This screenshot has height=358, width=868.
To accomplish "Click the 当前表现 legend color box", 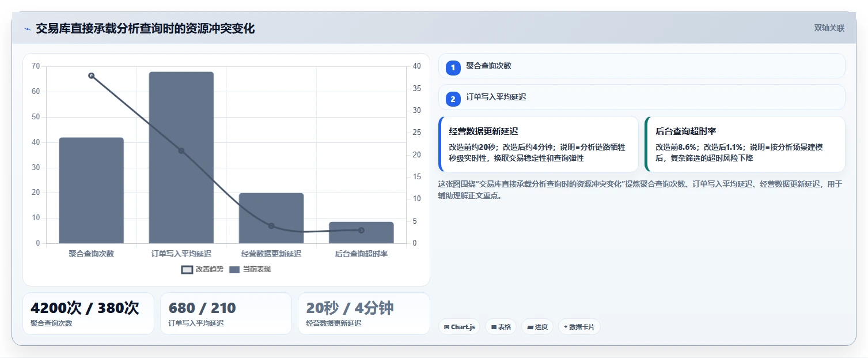I will pyautogui.click(x=234, y=270).
